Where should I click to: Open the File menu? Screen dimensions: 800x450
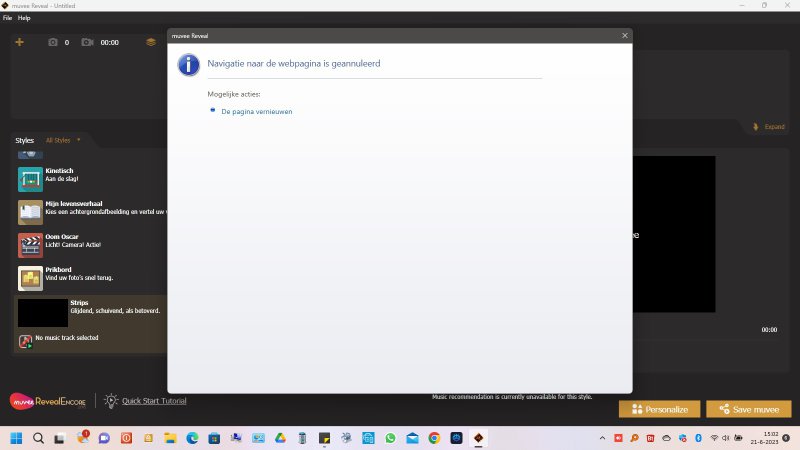tap(7, 18)
